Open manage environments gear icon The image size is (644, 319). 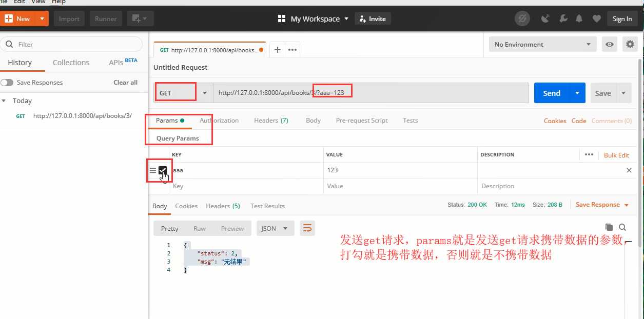point(629,45)
